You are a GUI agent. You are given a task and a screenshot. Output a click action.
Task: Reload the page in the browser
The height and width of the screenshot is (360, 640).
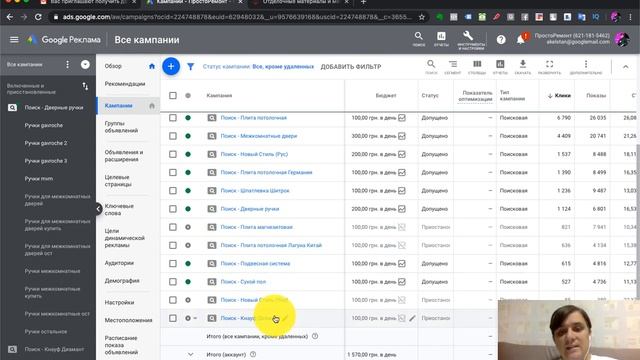(x=38, y=17)
